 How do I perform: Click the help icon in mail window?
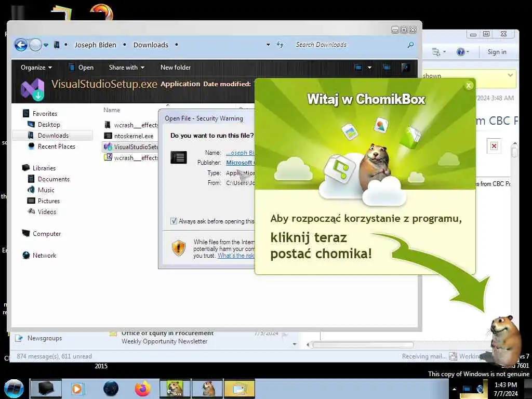(x=460, y=52)
